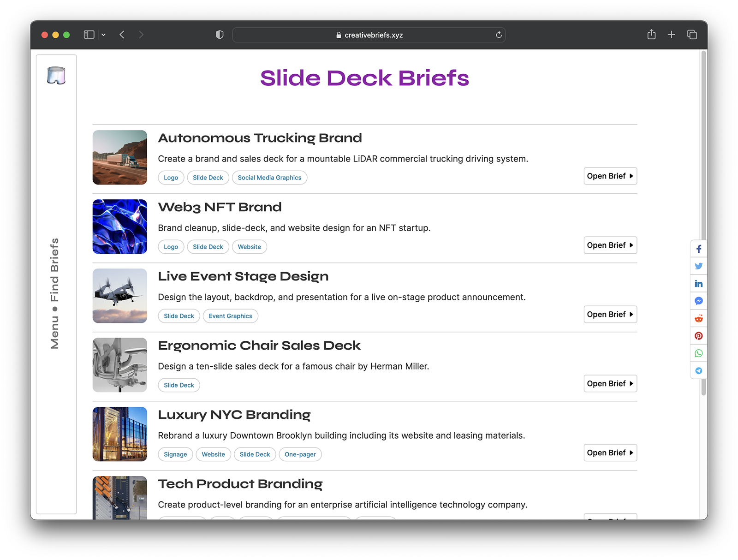Select the Social Media Graphics tag
Screen dimensions: 738x560
tap(270, 178)
